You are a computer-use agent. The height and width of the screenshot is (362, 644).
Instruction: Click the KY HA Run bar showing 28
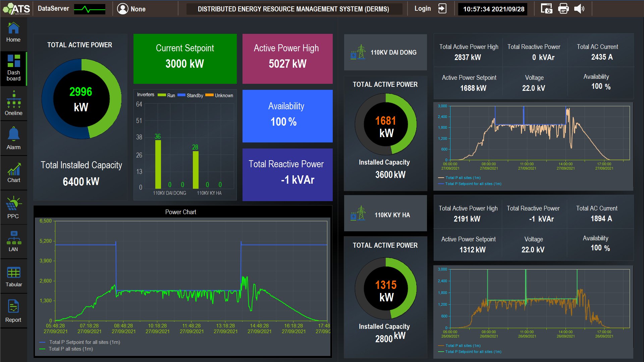[x=196, y=170]
